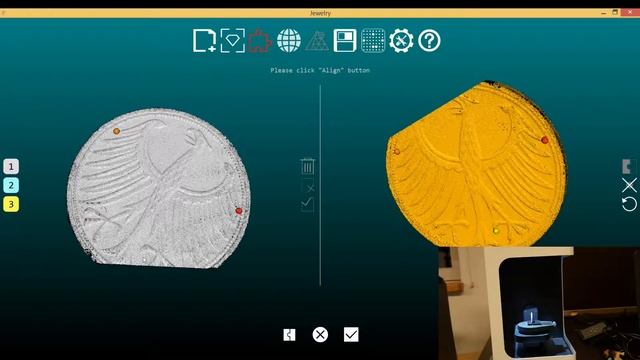Open the dotted calibration grid icon
This screenshot has height=360, width=640.
(x=373, y=40)
